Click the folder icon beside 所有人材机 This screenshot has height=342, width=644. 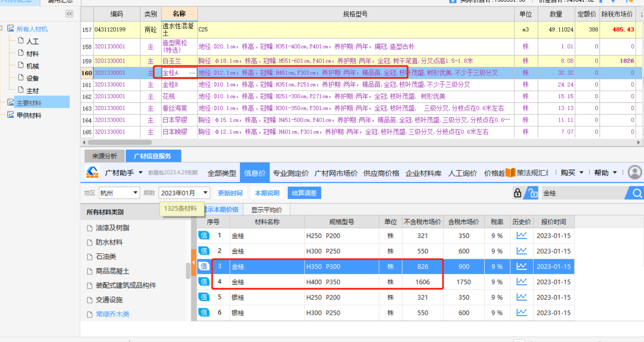11,28
